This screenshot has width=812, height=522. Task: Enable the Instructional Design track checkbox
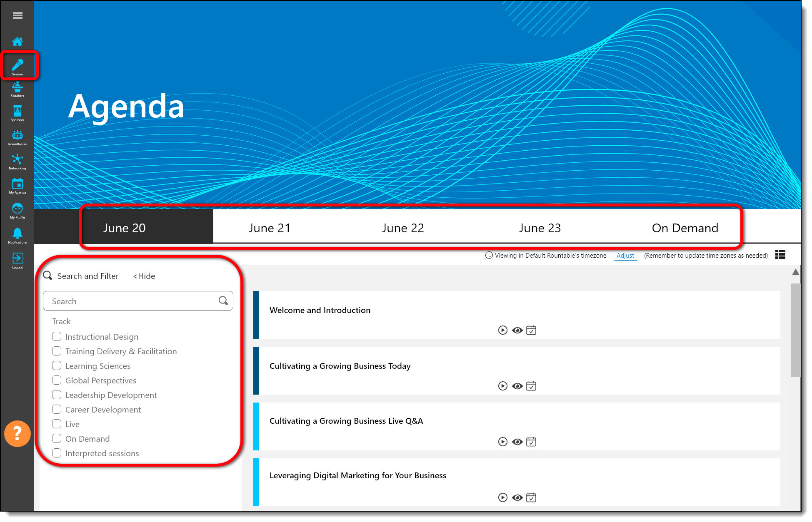tap(57, 336)
